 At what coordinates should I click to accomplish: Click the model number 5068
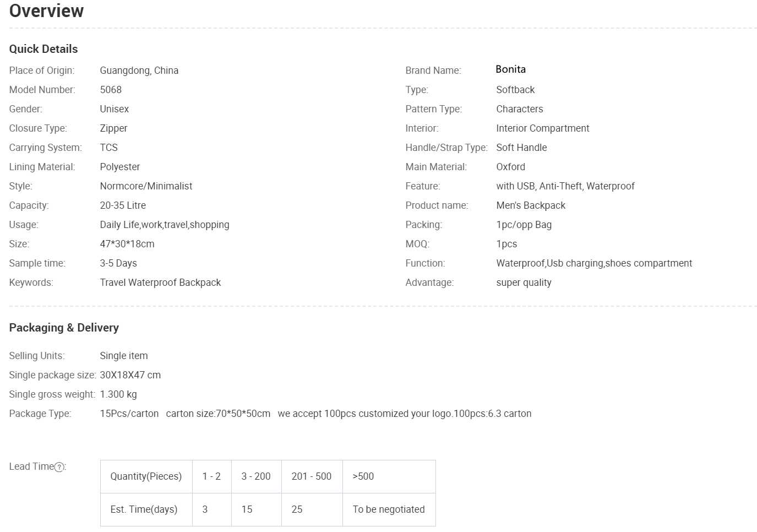[x=111, y=90]
